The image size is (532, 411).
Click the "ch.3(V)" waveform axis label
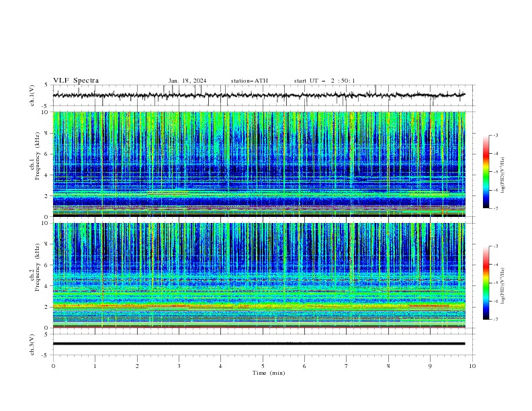tap(32, 345)
